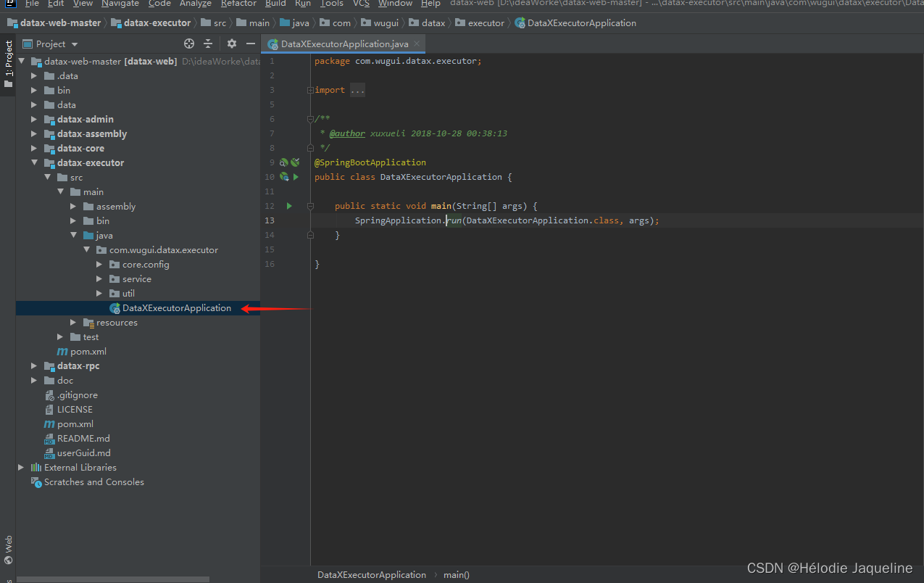This screenshot has width=924, height=583.
Task: Toggle the Web tool window stripe button
Action: coord(8,550)
